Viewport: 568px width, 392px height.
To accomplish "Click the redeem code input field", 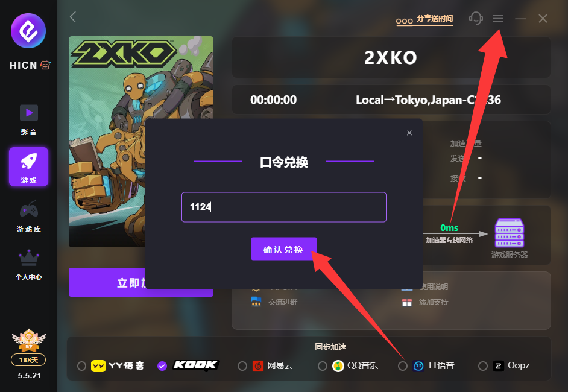I will tap(283, 207).
